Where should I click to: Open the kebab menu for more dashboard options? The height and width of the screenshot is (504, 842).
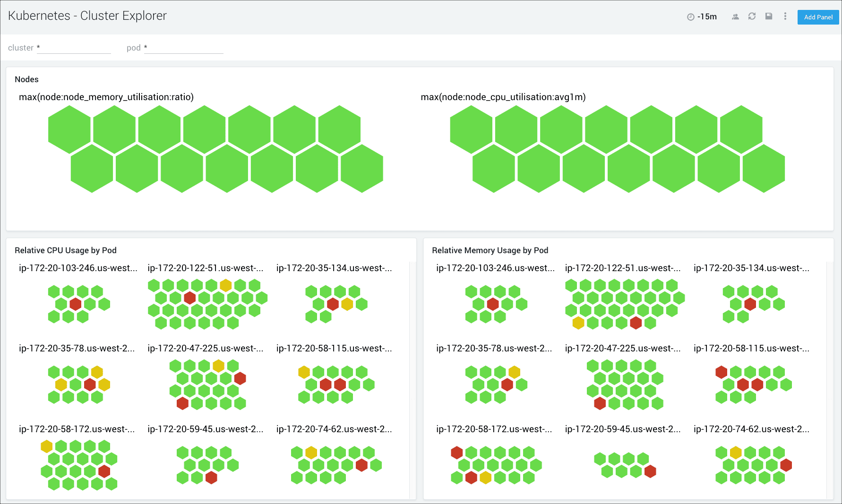click(x=785, y=16)
